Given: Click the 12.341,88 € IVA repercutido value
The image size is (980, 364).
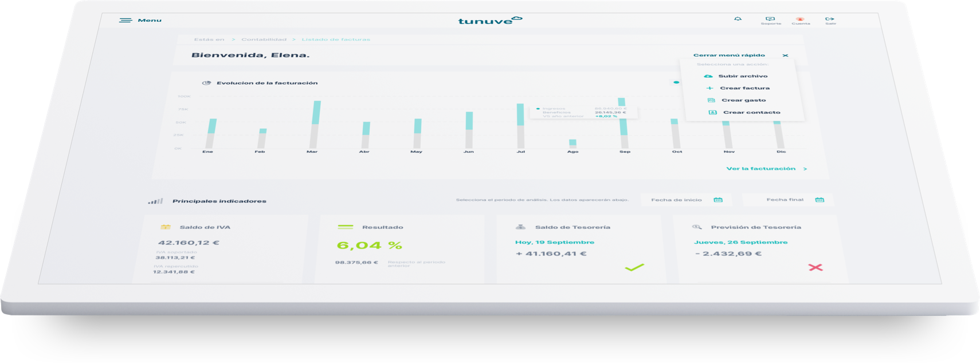Looking at the screenshot, I should (x=174, y=272).
